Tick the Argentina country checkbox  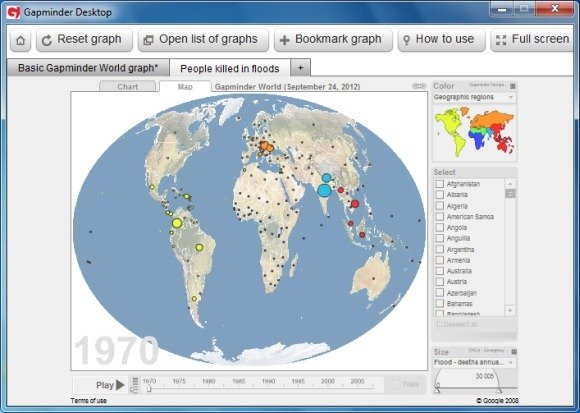tap(439, 249)
